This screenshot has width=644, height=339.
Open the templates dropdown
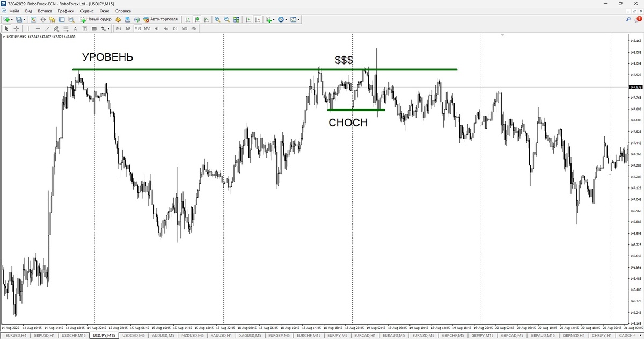click(295, 19)
